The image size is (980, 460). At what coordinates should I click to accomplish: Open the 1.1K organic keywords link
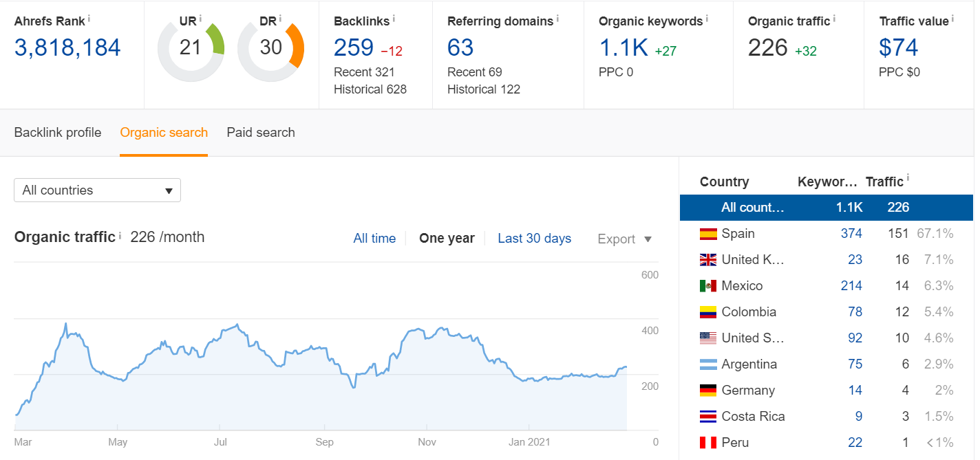[x=624, y=47]
